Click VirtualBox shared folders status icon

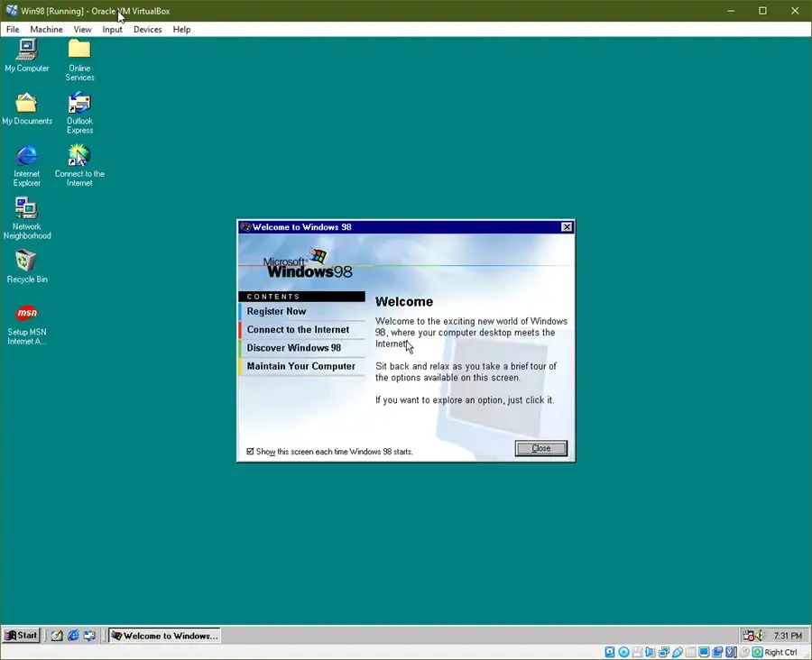691,652
